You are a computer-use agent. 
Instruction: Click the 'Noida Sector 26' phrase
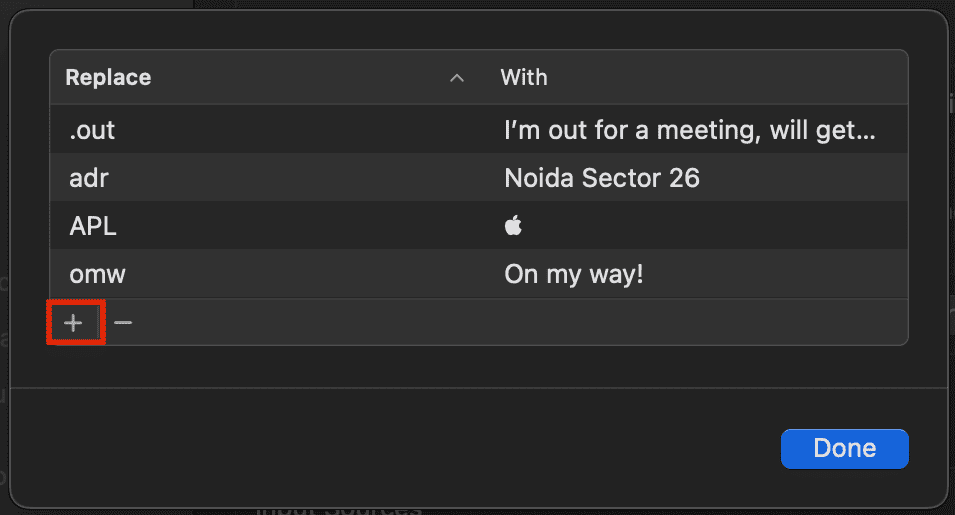pyautogui.click(x=602, y=178)
